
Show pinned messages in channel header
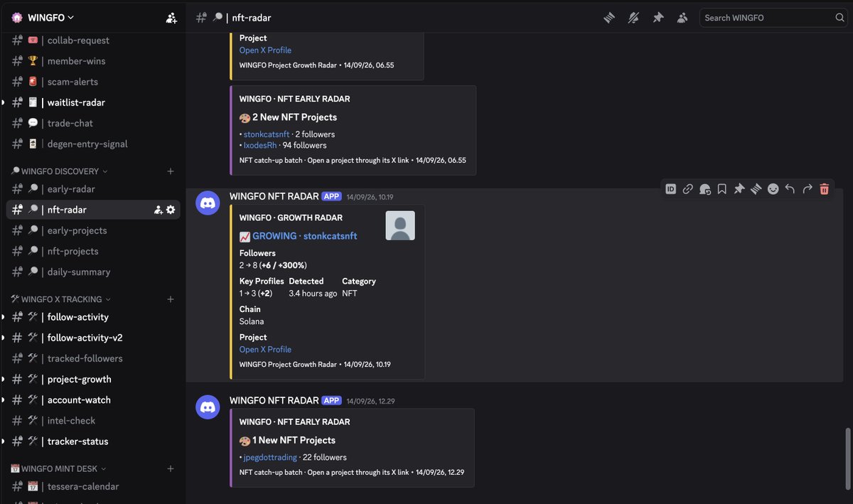658,18
